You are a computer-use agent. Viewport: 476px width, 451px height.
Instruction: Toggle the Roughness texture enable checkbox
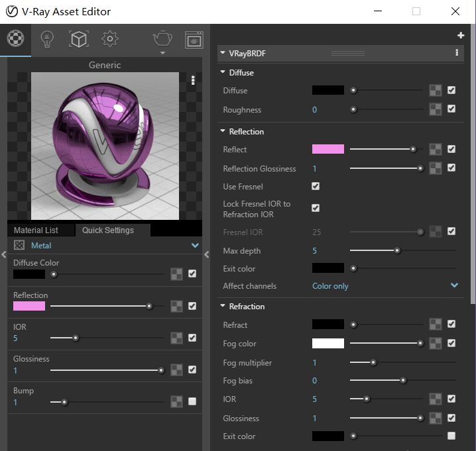click(x=451, y=109)
